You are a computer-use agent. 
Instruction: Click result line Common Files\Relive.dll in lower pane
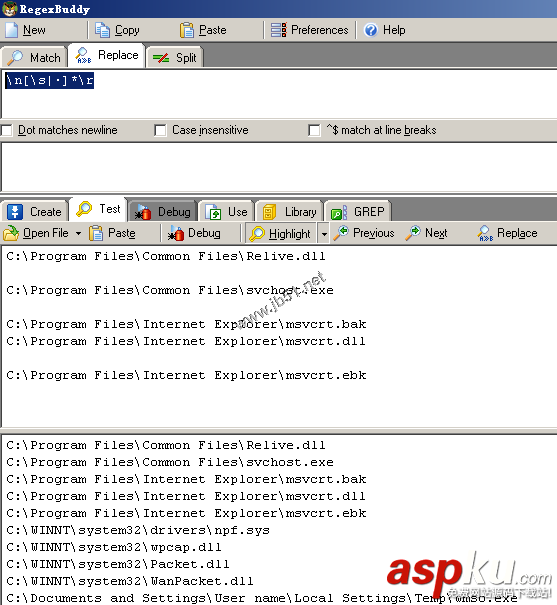[166, 445]
